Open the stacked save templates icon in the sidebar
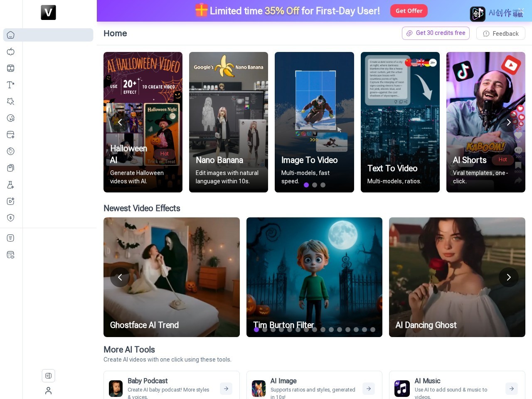 (x=11, y=168)
